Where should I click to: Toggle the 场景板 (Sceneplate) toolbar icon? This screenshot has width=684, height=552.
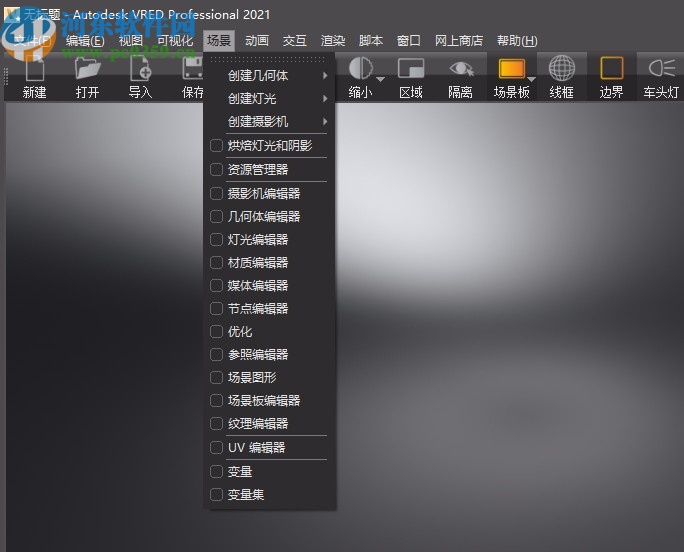(511, 69)
